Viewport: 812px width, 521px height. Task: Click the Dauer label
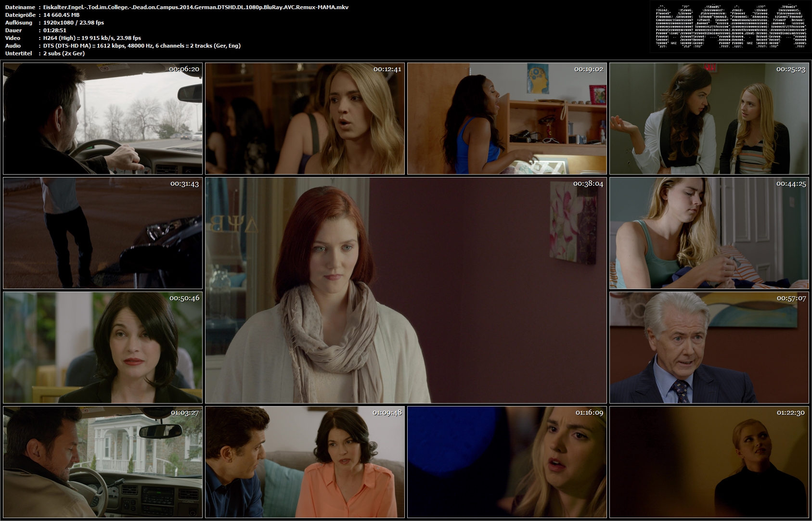pos(13,30)
